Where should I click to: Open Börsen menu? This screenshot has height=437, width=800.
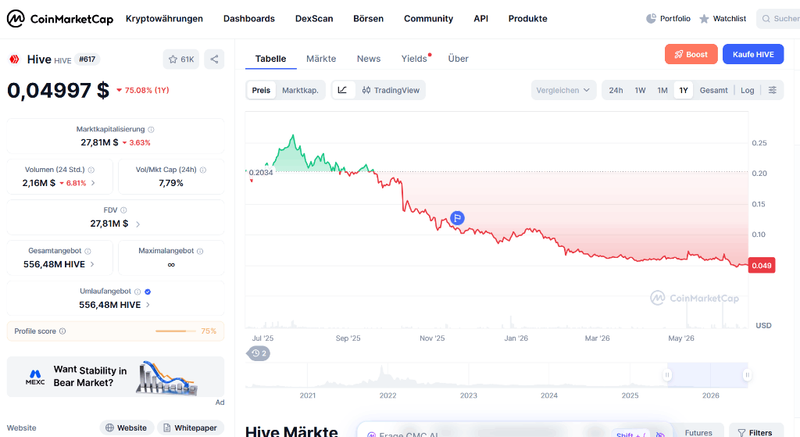tap(368, 19)
